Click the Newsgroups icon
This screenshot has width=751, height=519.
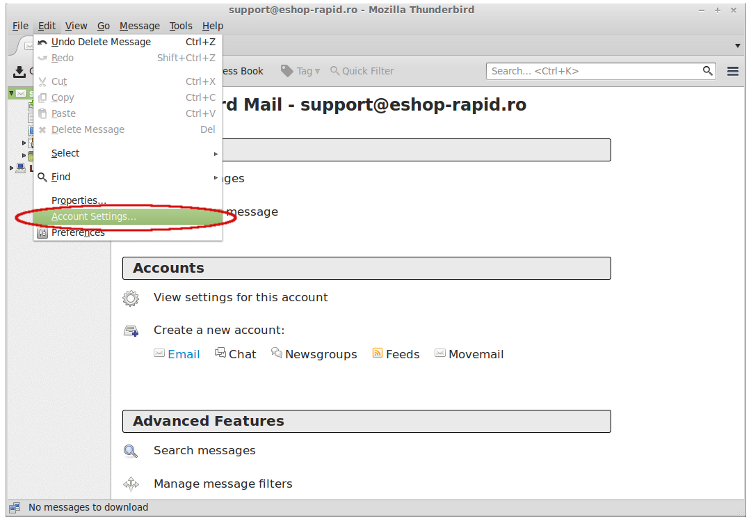276,353
